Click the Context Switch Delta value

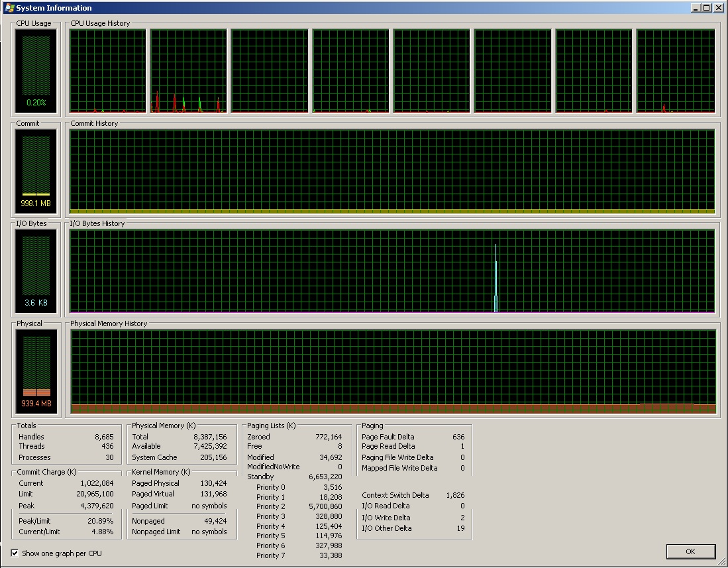455,495
